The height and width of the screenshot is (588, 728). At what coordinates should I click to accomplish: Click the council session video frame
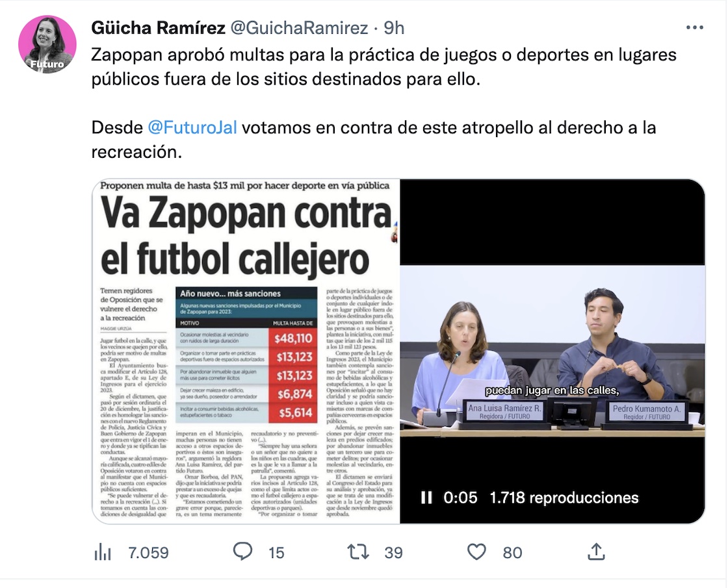point(552,352)
